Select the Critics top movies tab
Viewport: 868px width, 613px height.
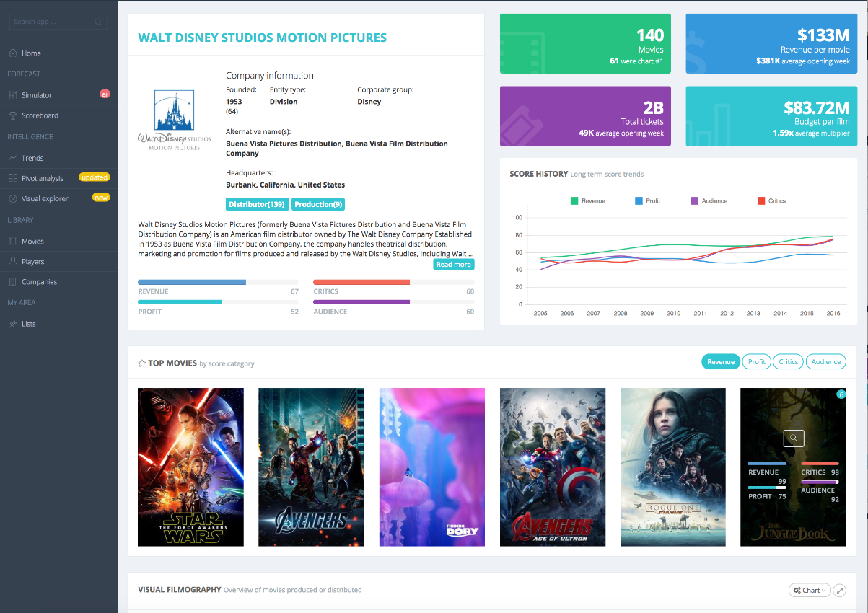(789, 362)
